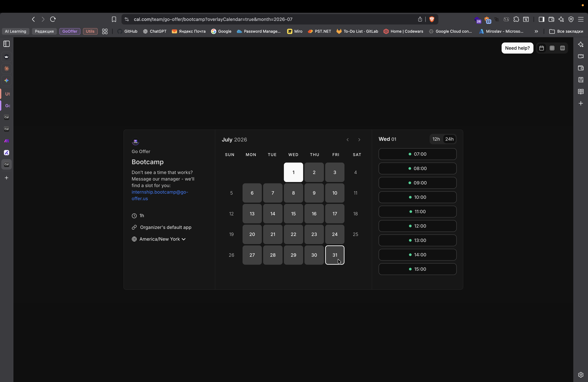Bookmark this page using bookmark icon
The image size is (588, 382).
[114, 19]
